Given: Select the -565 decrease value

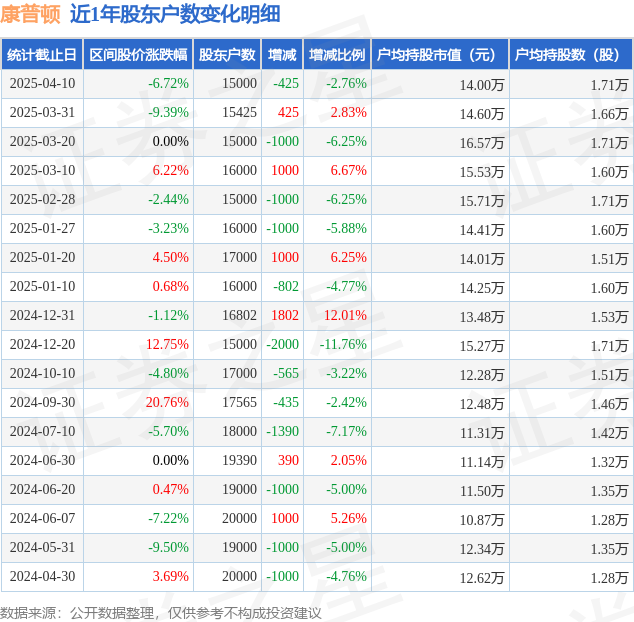Looking at the screenshot, I should [286, 373].
